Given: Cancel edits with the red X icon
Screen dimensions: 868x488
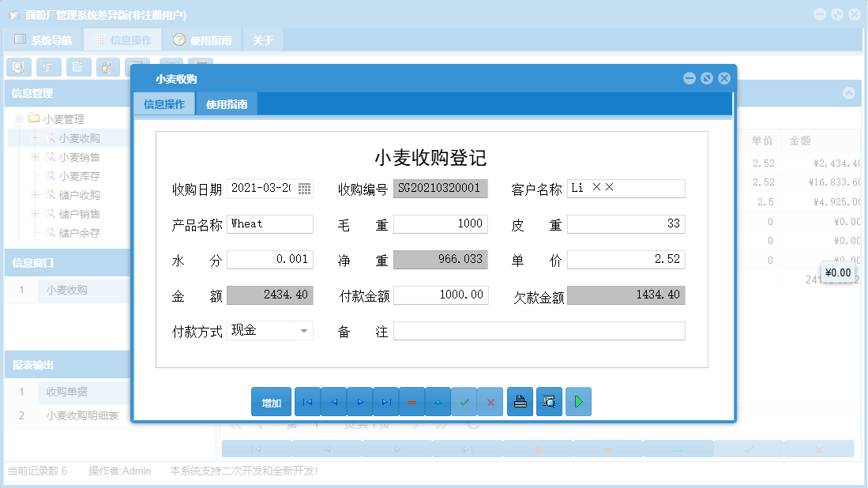Looking at the screenshot, I should [490, 401].
